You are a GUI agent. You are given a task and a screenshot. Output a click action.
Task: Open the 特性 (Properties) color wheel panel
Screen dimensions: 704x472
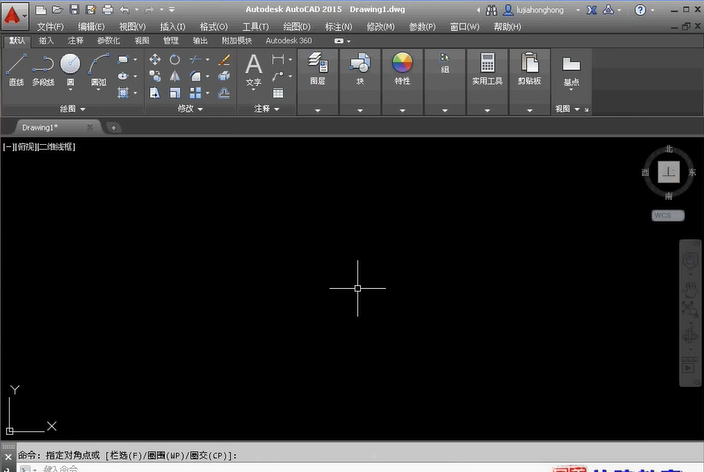(402, 68)
